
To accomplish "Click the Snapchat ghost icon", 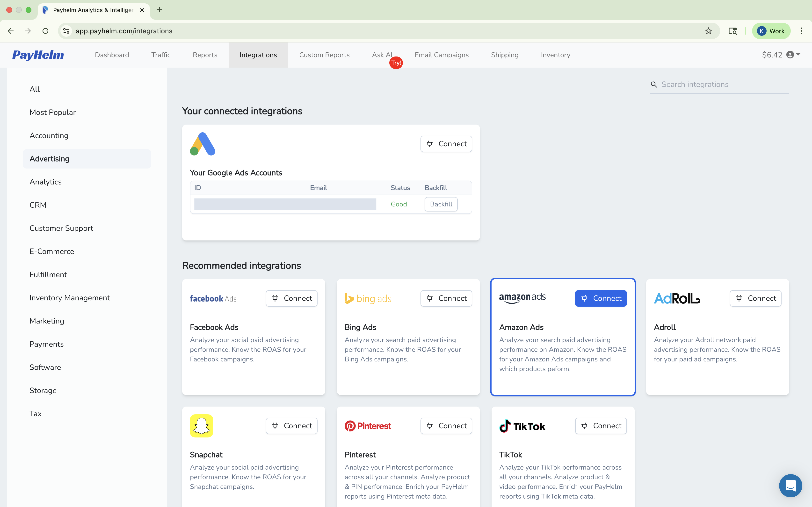I will (x=201, y=425).
